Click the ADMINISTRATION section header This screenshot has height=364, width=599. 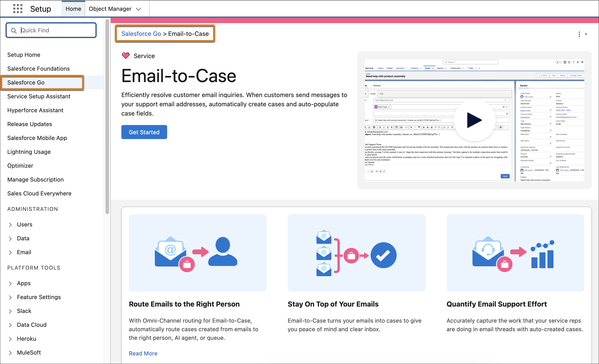coord(33,209)
